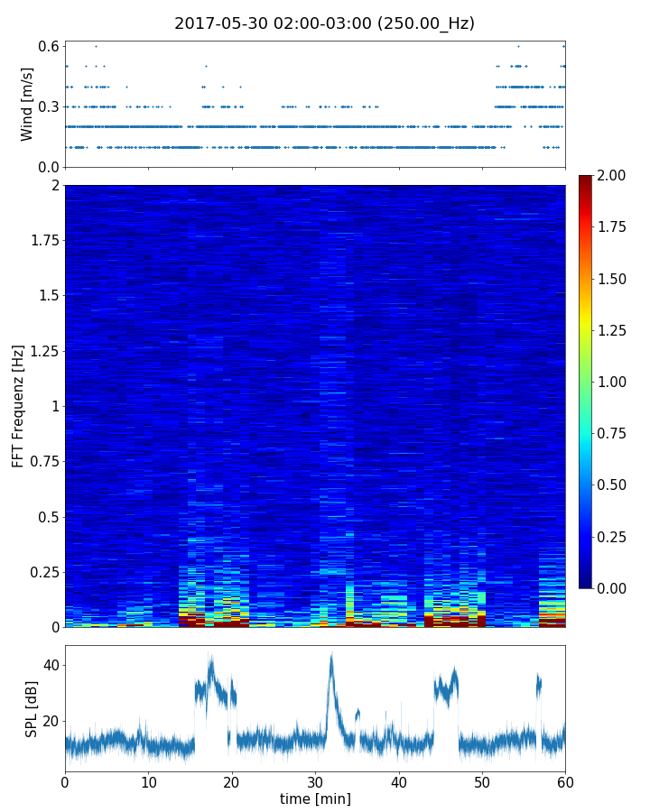Click the "time [min]" x-axis label
The height and width of the screenshot is (812, 650).
click(x=315, y=798)
